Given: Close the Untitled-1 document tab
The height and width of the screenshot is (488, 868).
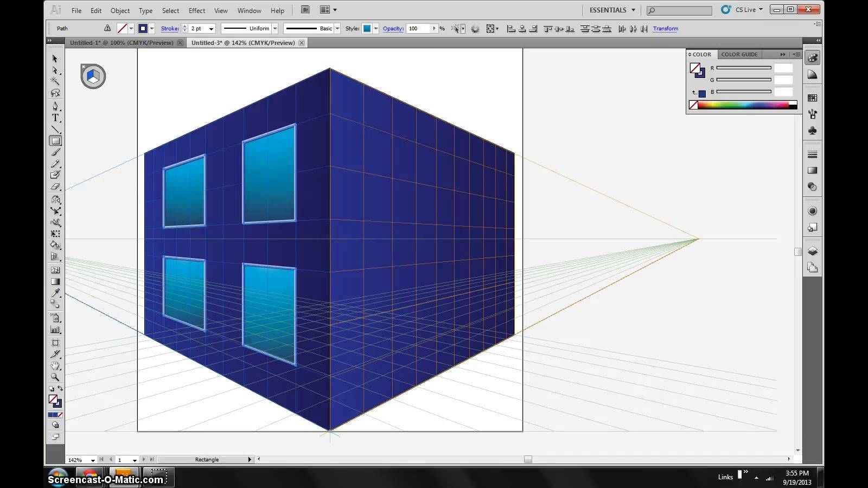Looking at the screenshot, I should 180,43.
